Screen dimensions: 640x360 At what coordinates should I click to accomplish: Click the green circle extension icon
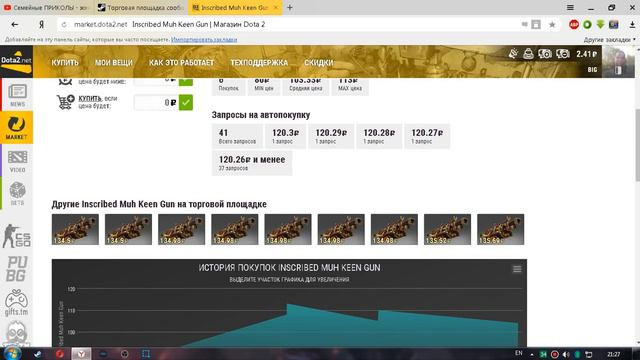[x=587, y=24]
